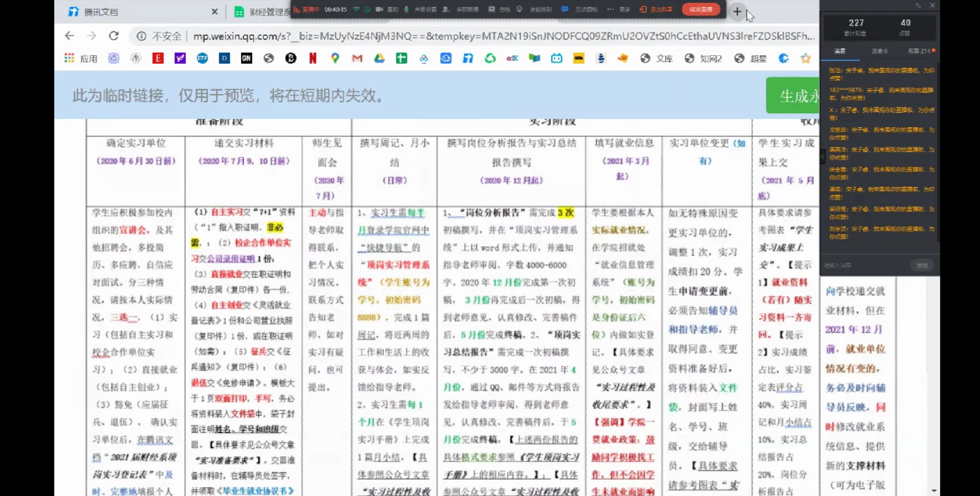Screen dimensions: 980x496
Task: Click the 递交实习材料 column header
Action: coord(244,143)
